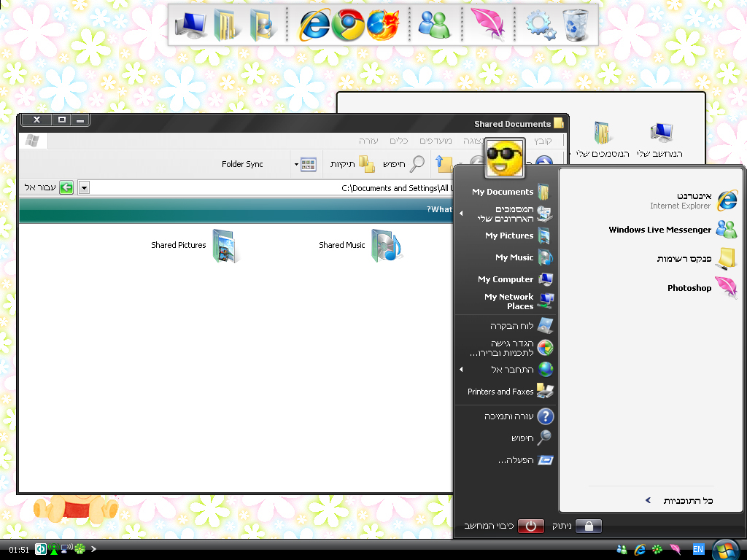Click Folder Sync in the toolbar
The width and height of the screenshot is (747, 560).
click(242, 164)
